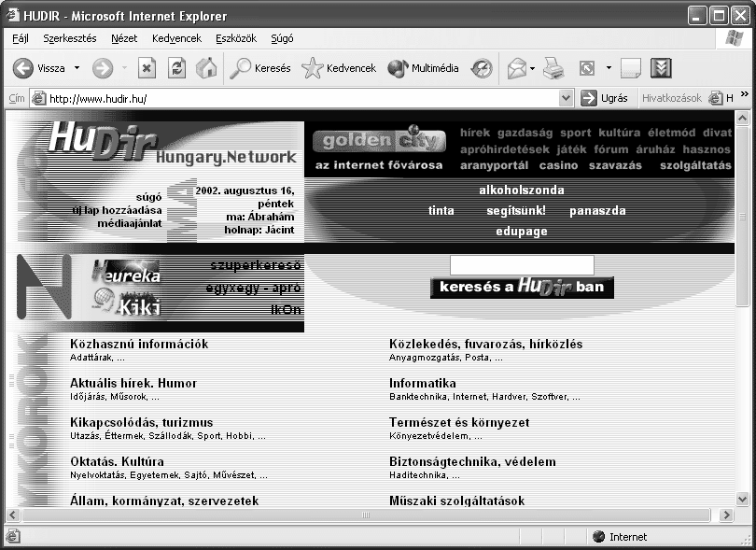Click the Back (Vissza) arrow icon
Image resolution: width=756 pixels, height=550 pixels.
coord(22,68)
